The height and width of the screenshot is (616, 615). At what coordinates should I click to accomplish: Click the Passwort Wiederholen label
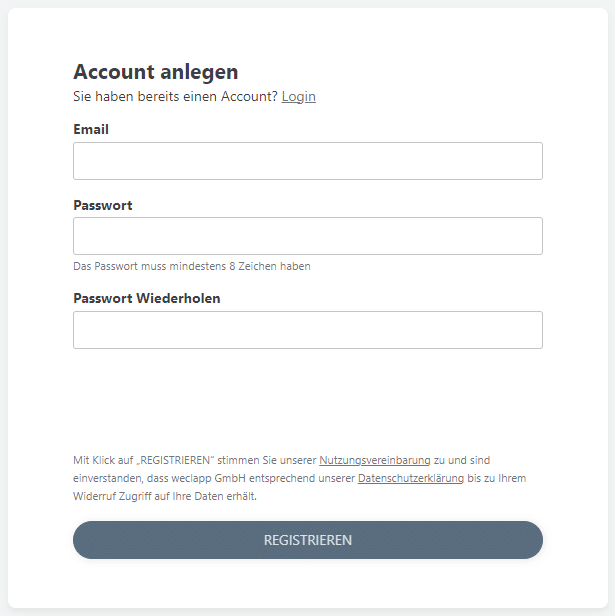[147, 299]
